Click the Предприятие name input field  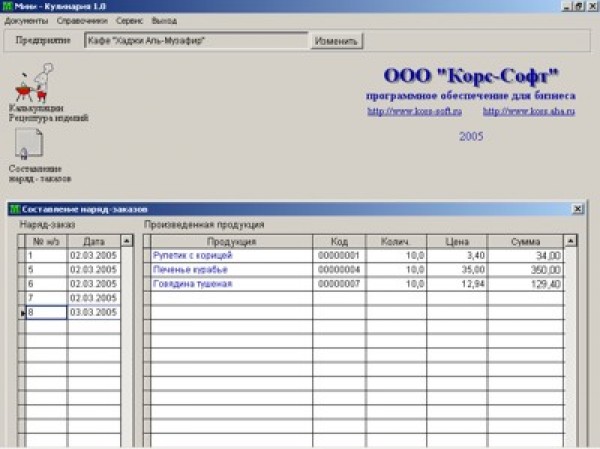196,41
